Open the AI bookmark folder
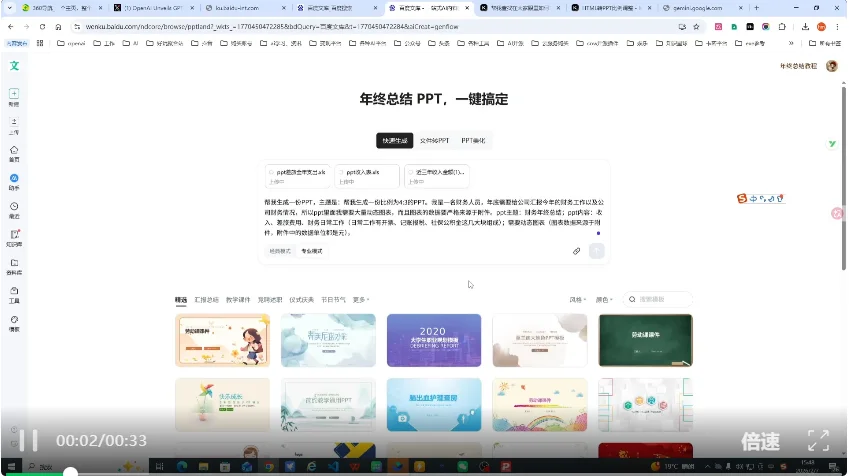The height and width of the screenshot is (476, 849). click(130, 43)
